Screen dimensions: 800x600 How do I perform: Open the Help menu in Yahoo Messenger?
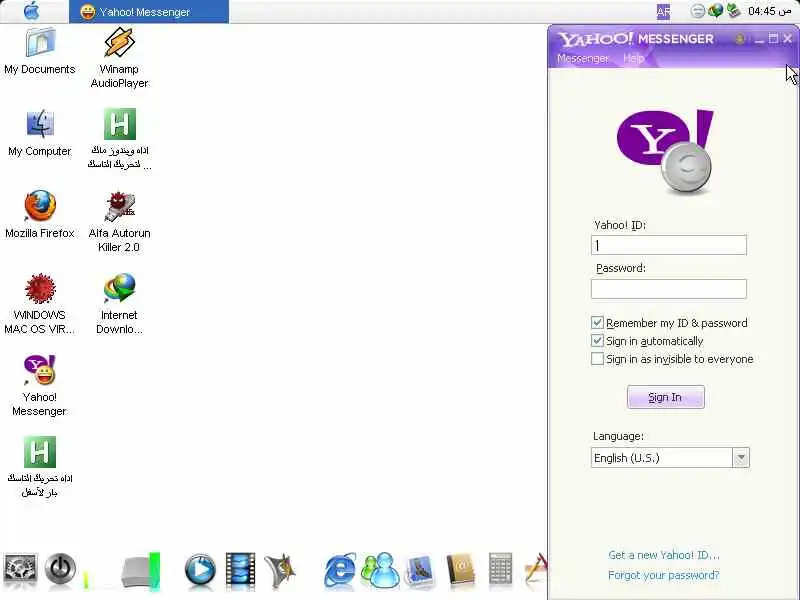(x=633, y=58)
